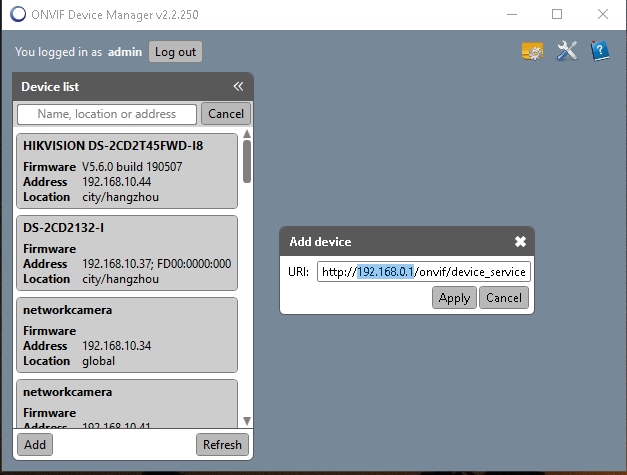Refresh the device list
This screenshot has width=627, height=475.
pos(222,445)
